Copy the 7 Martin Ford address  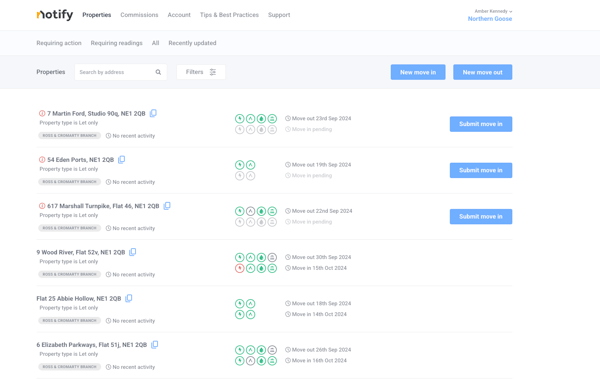click(153, 113)
